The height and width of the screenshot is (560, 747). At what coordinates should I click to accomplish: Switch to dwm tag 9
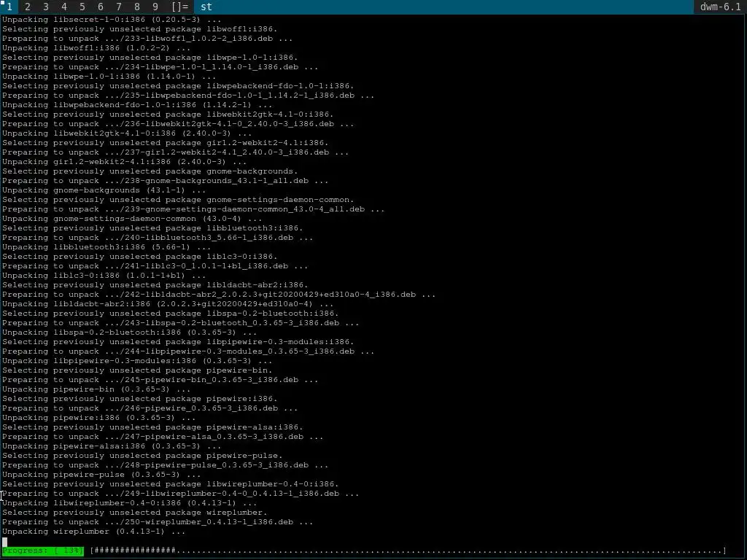point(155,7)
